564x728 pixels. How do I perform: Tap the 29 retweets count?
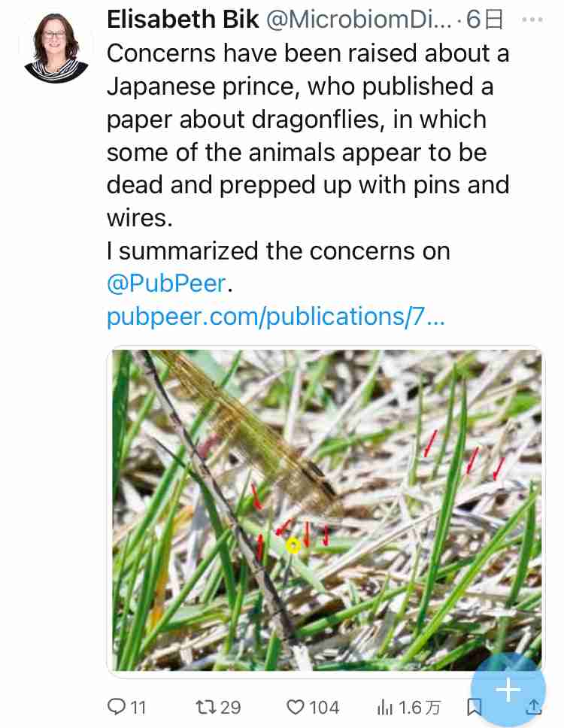pos(230,707)
